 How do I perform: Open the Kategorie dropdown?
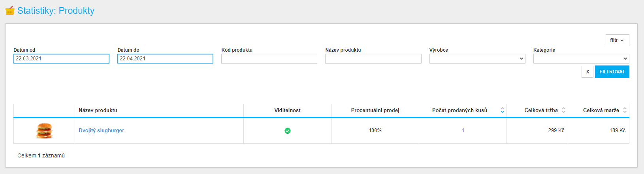pos(581,59)
